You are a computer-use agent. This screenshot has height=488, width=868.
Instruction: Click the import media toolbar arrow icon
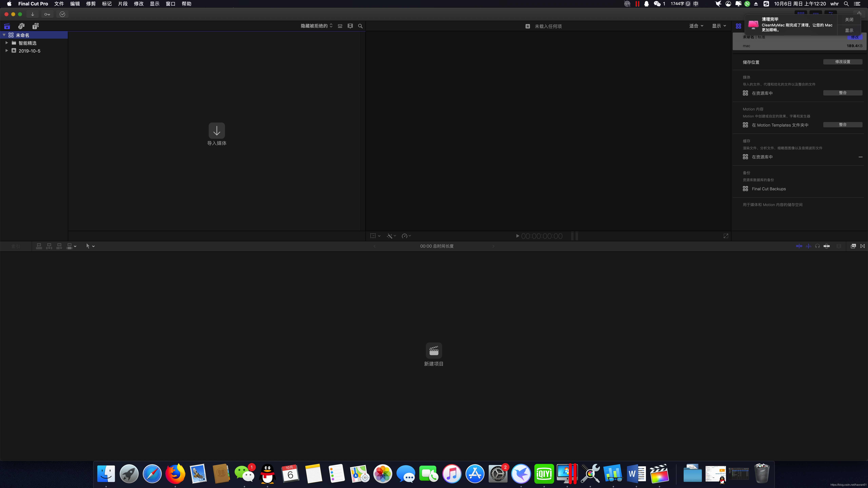click(32, 14)
